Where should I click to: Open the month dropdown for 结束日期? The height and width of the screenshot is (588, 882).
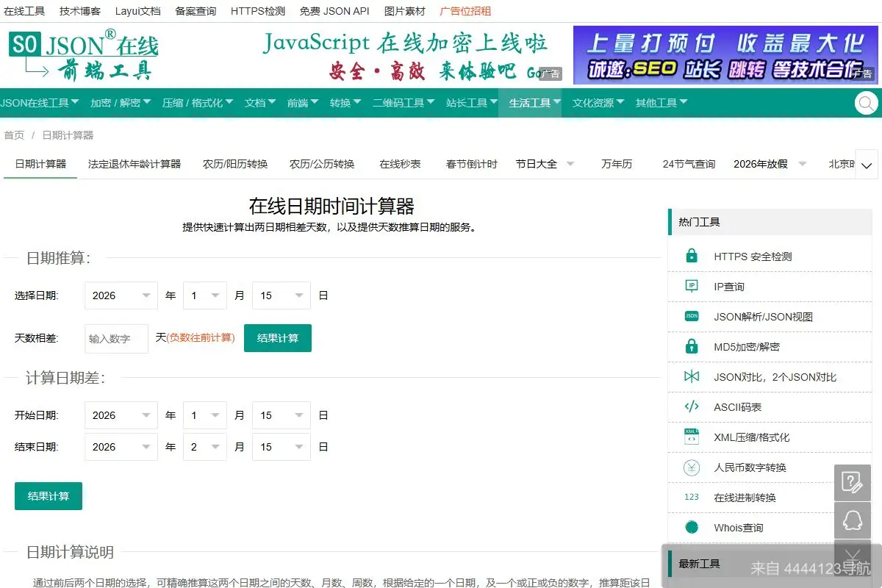[205, 446]
